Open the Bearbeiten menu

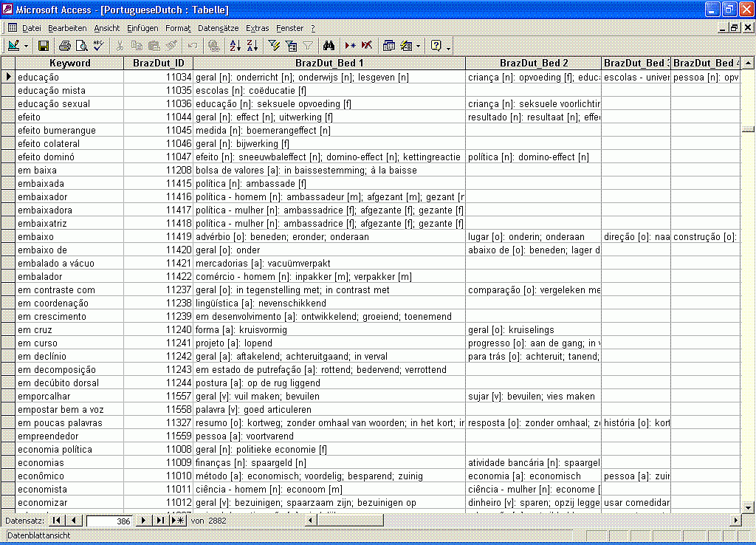(67, 29)
